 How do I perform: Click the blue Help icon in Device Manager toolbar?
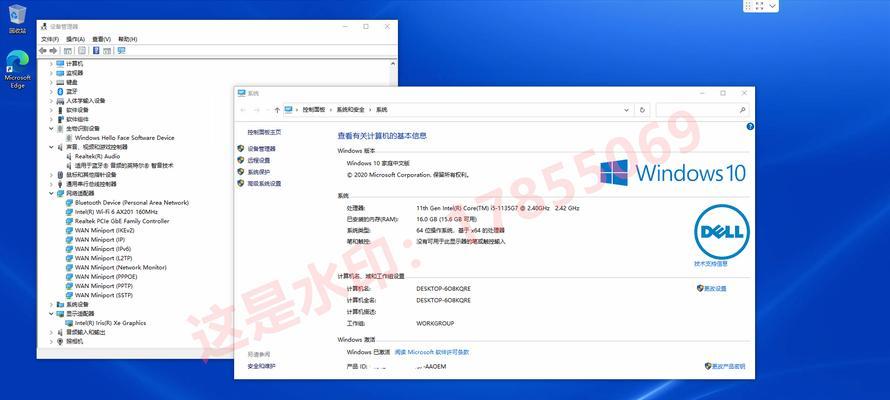click(x=96, y=50)
